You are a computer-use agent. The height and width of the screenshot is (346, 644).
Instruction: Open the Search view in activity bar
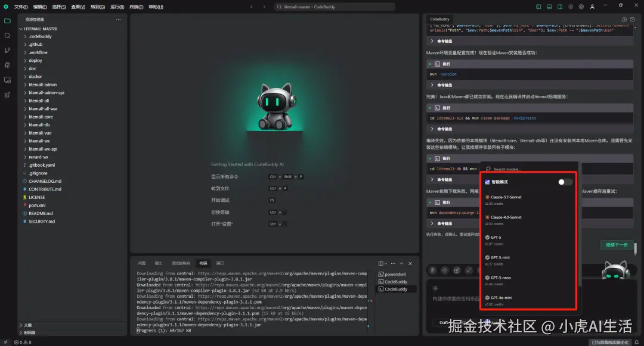7,36
